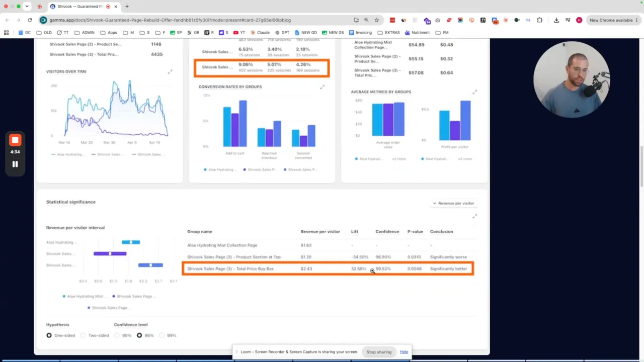Screen dimensions: 644x362
Task: Stop the Loom recording with red square button
Action: click(x=15, y=140)
